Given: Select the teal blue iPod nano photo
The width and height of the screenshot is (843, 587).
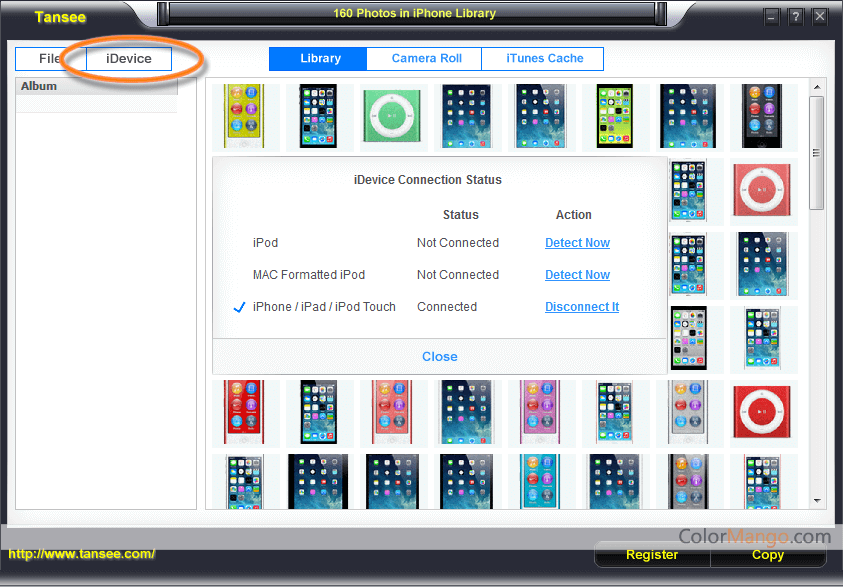Looking at the screenshot, I should click(x=541, y=484).
